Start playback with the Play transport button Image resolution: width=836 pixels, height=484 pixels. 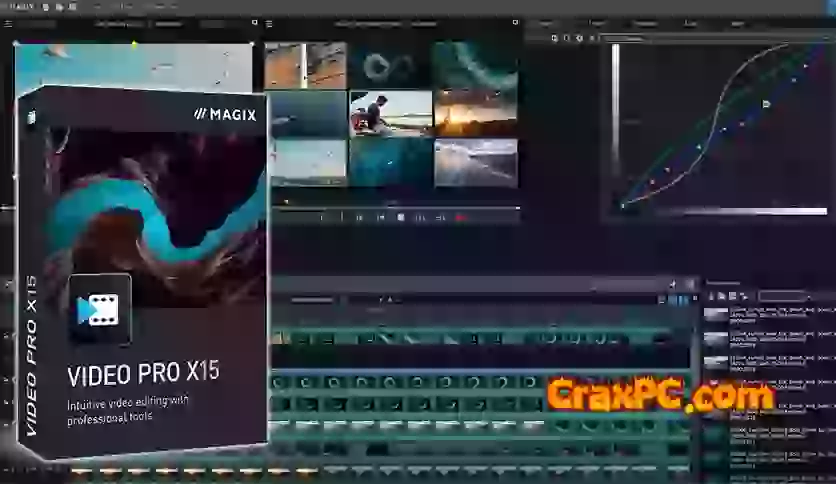pos(420,217)
